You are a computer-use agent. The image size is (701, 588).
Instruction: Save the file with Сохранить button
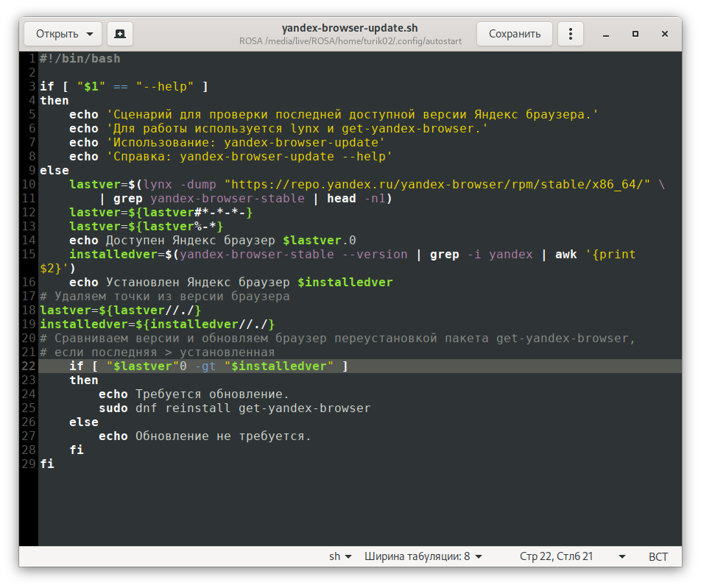[515, 34]
